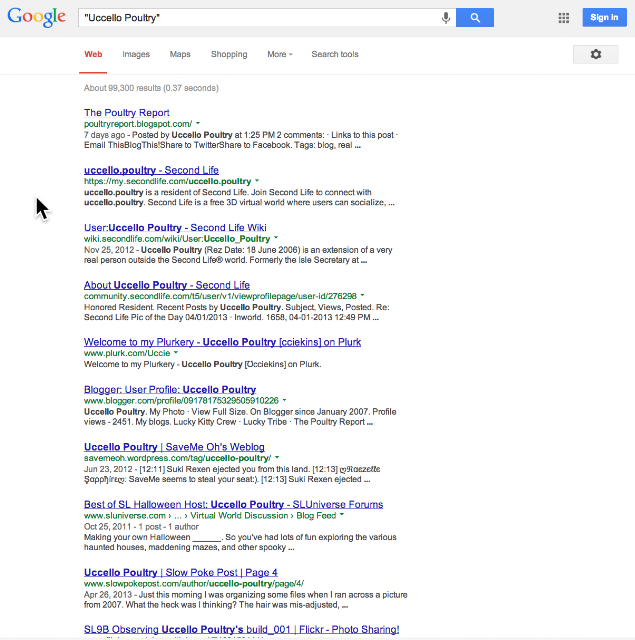Expand arrow next to poultryreport.blogspot.com URL

(198, 123)
